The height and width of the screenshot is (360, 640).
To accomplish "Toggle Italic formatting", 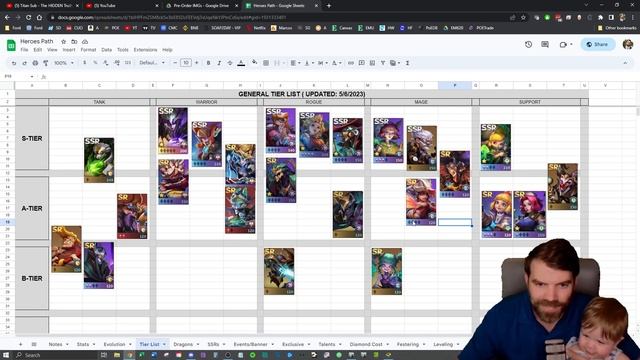I will [219, 63].
